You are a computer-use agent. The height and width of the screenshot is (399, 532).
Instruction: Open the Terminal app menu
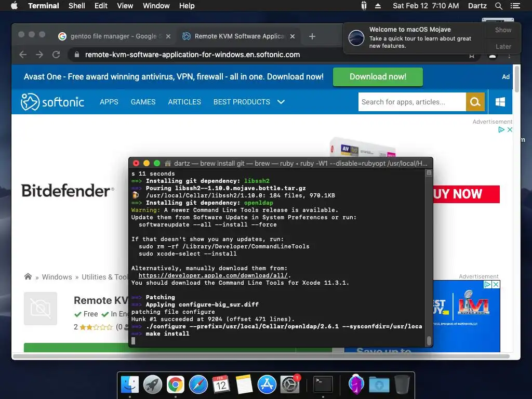44,6
